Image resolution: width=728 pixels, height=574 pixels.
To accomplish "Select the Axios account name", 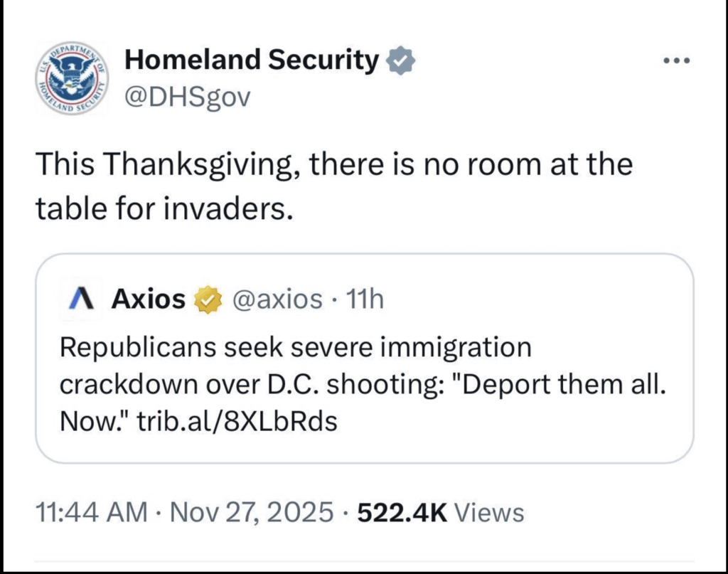I will (x=148, y=300).
